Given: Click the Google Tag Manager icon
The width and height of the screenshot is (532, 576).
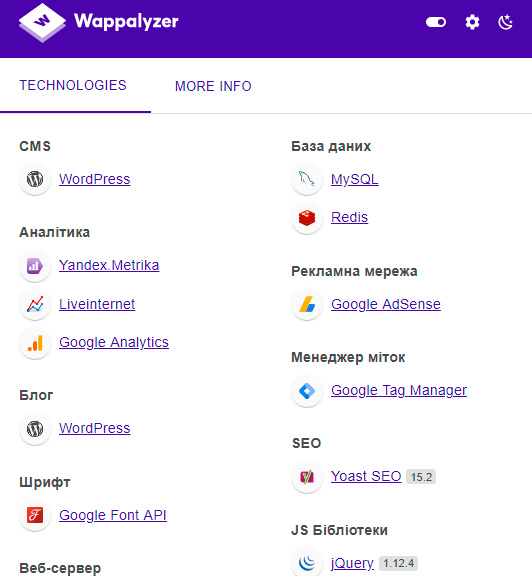Looking at the screenshot, I should [307, 390].
